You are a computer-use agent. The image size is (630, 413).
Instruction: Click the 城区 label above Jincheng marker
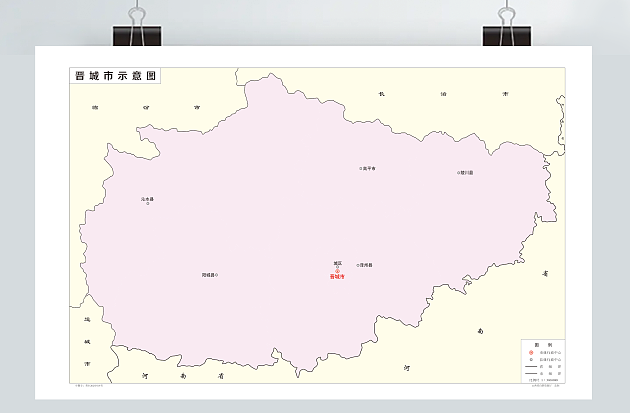tap(337, 263)
